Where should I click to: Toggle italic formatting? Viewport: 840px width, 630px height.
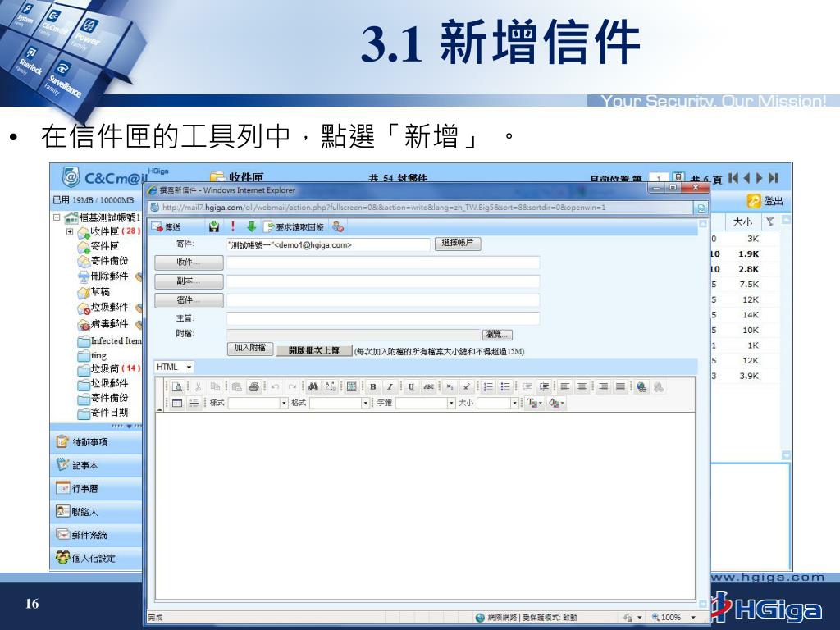pyautogui.click(x=390, y=387)
